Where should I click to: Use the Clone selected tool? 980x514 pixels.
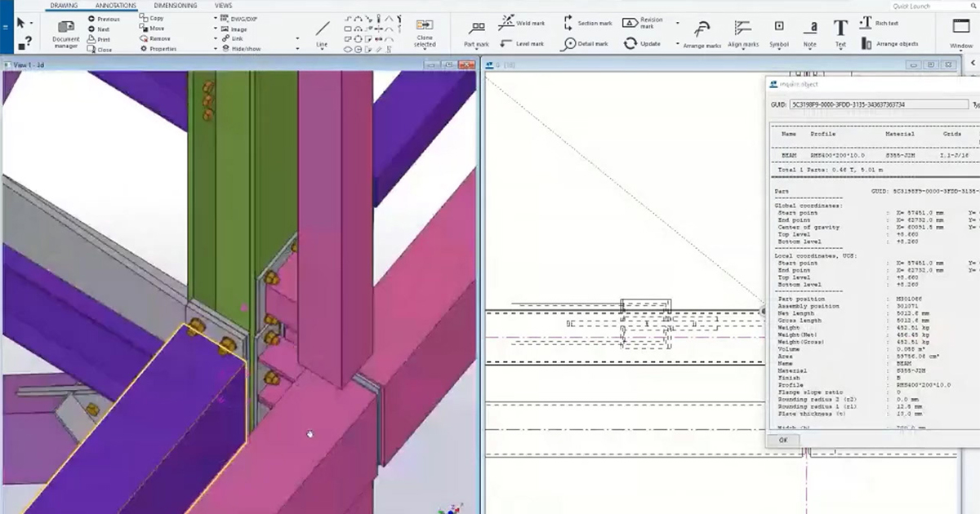[424, 29]
